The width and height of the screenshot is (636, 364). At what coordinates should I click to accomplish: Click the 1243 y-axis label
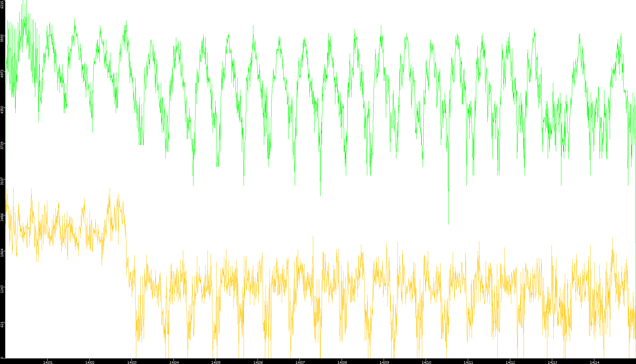pos(2,289)
